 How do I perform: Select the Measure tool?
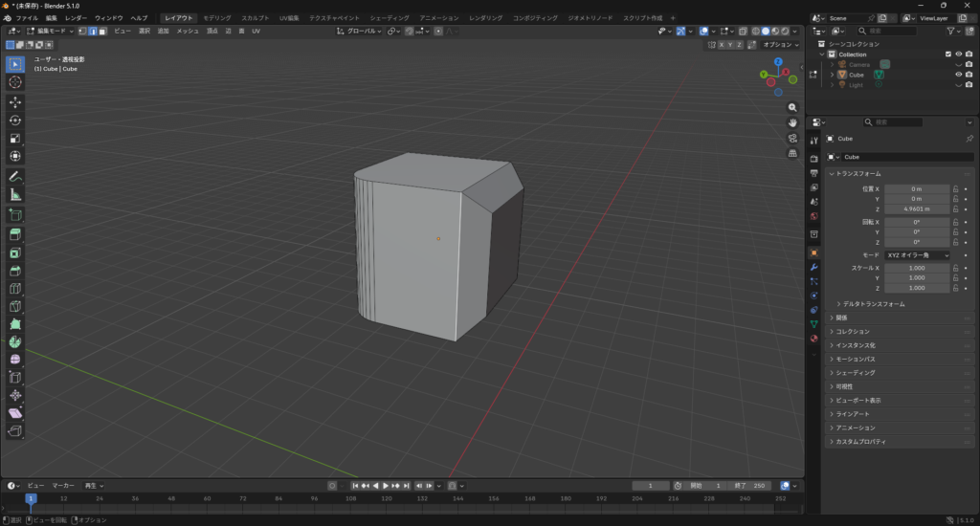15,195
